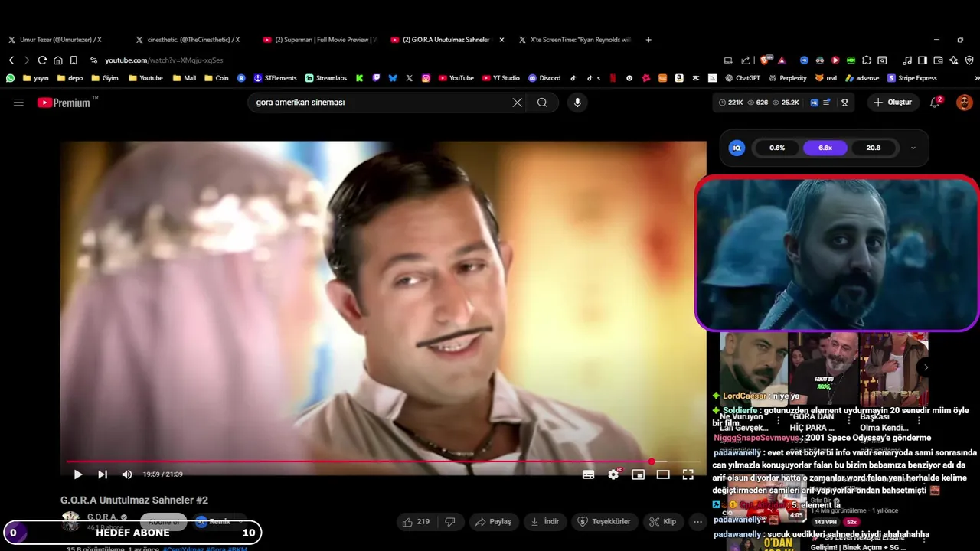Open the Giyim bookmarks folder
The height and width of the screenshot is (551, 980).
click(105, 78)
